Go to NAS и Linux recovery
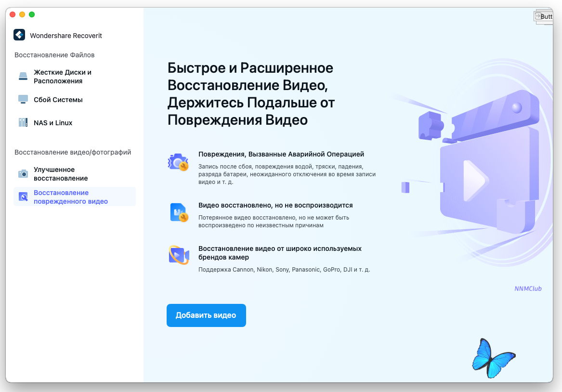The height and width of the screenshot is (392, 562). [75, 122]
